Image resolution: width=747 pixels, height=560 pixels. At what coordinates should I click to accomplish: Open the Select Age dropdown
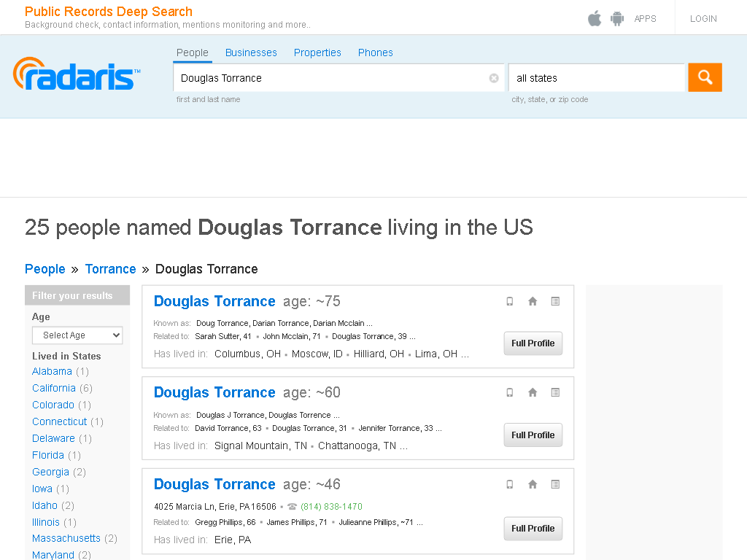point(77,335)
